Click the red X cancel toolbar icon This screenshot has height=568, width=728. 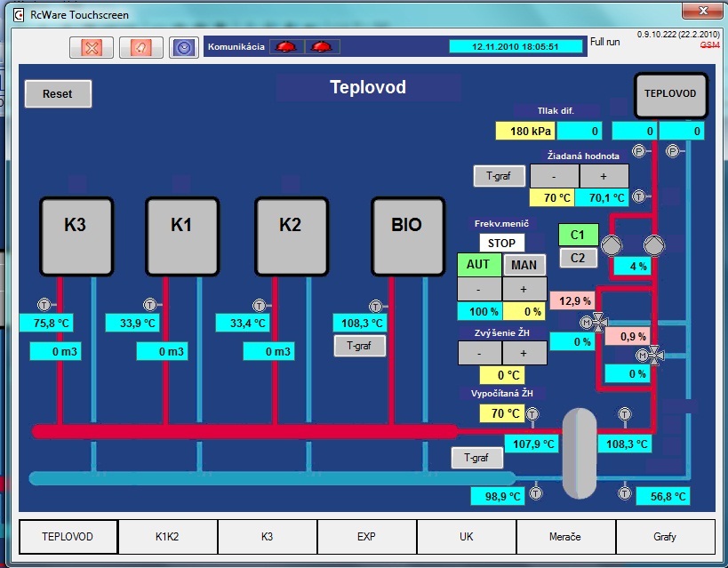(x=92, y=47)
